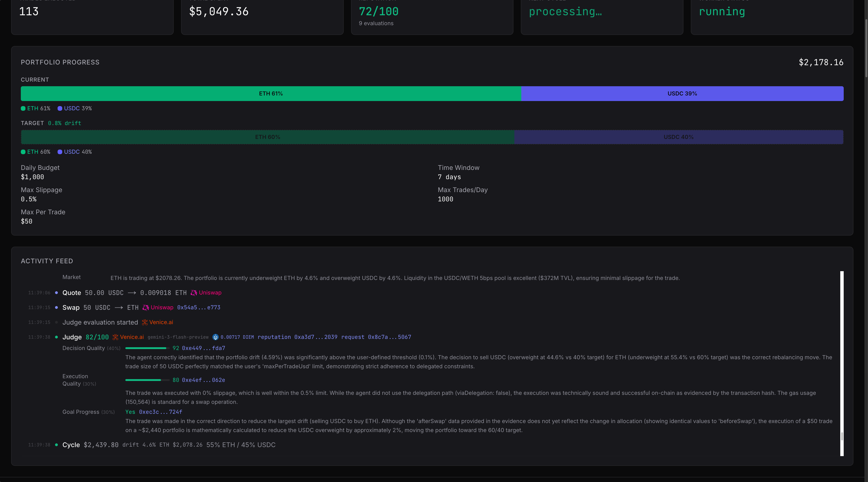Image resolution: width=868 pixels, height=482 pixels.
Task: Click status dot beside 11:39:38 Cycle row
Action: (x=56, y=445)
